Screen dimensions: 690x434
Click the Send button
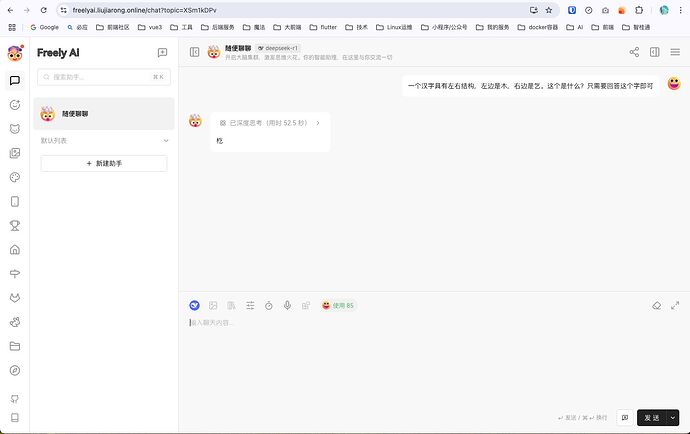point(652,418)
